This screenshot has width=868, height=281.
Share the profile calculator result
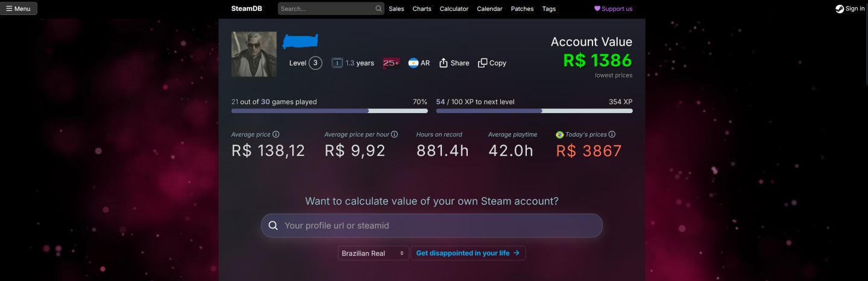click(x=454, y=63)
